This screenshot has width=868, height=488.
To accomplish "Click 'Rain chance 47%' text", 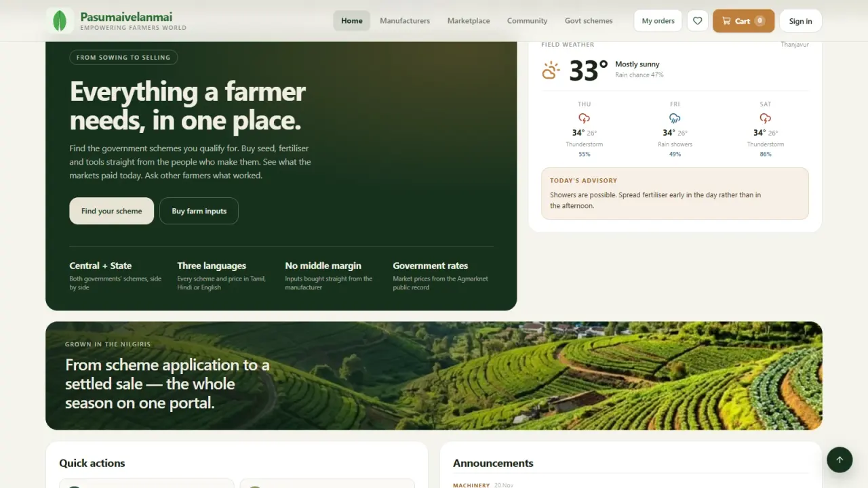I will 639,75.
